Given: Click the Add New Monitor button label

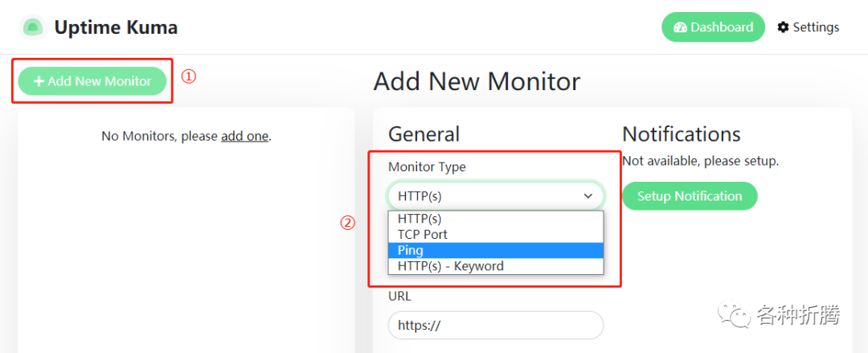Looking at the screenshot, I should (99, 81).
